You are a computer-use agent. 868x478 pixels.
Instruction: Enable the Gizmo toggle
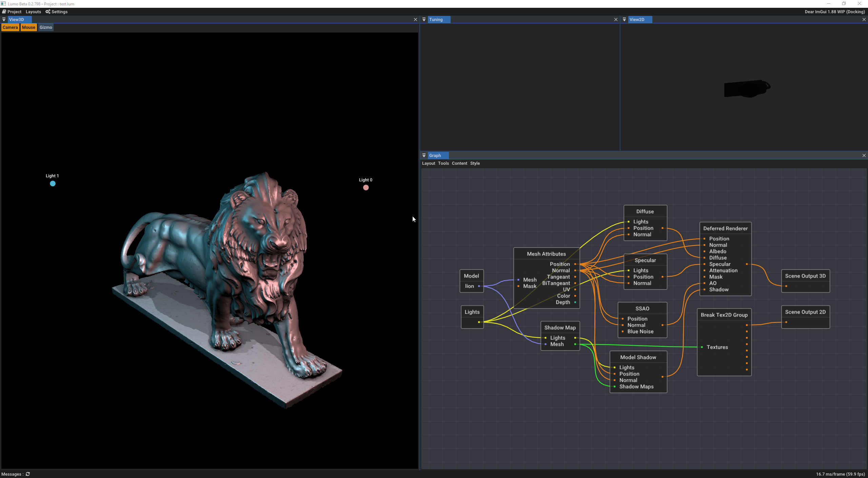[x=46, y=27]
